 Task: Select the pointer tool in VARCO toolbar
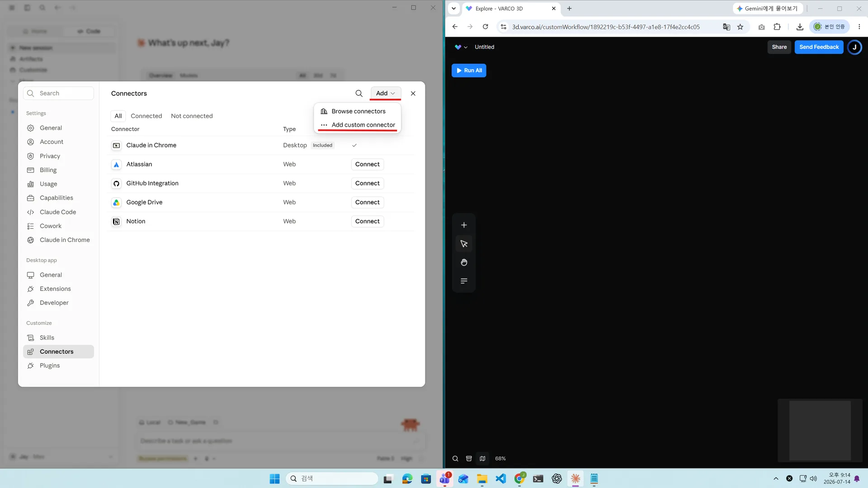[464, 244]
